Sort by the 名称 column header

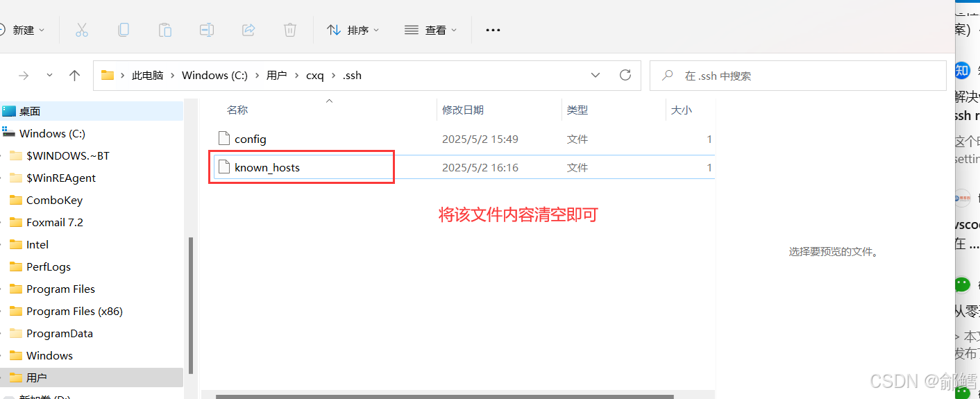[x=237, y=110]
